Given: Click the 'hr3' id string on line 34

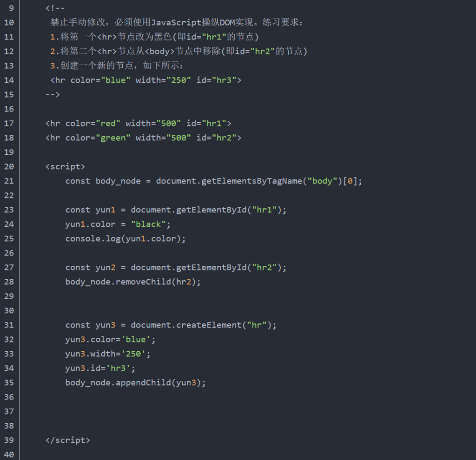Looking at the screenshot, I should click(120, 368).
